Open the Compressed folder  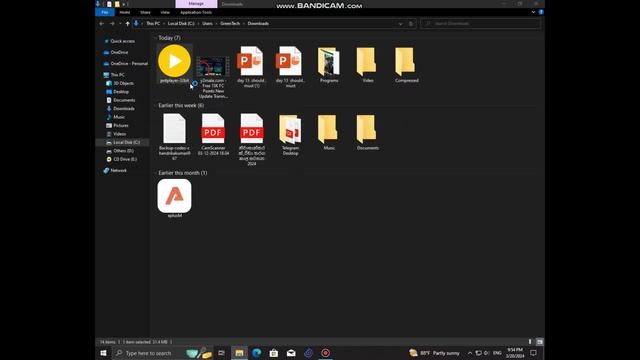point(406,62)
